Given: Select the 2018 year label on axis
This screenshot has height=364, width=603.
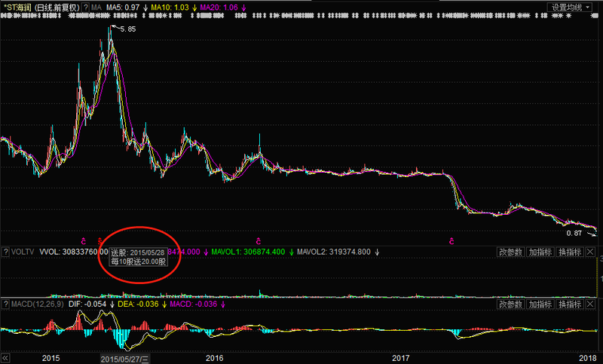Looking at the screenshot, I should [588, 358].
